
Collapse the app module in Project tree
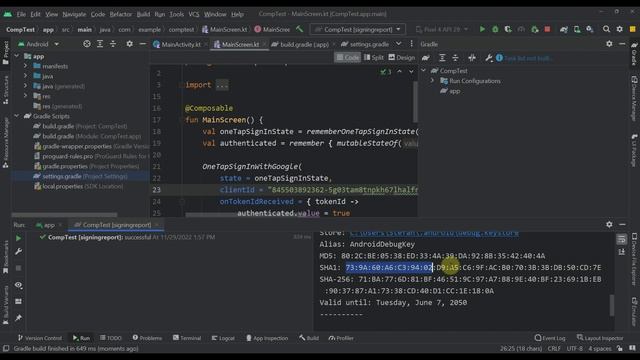[17, 56]
